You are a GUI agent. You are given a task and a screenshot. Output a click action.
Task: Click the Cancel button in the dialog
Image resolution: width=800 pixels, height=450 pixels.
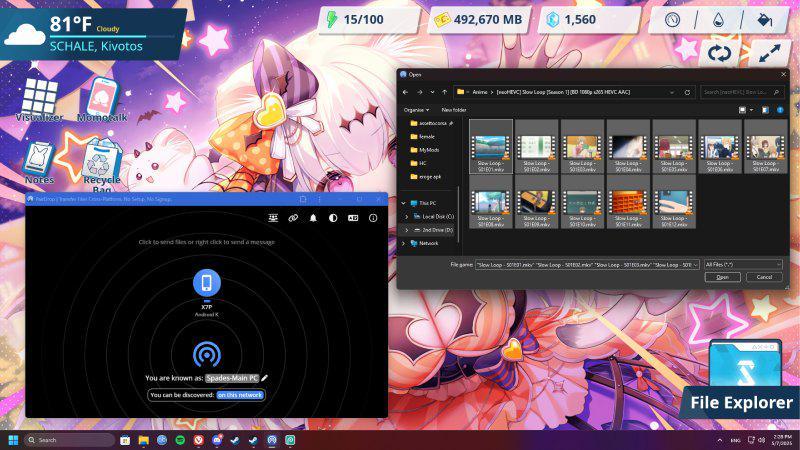(764, 277)
